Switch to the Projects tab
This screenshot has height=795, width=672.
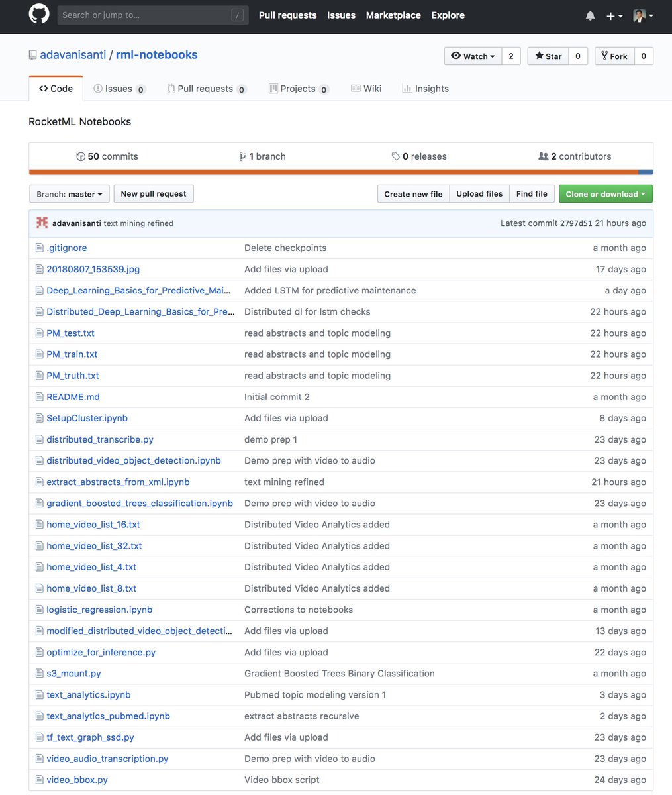pyautogui.click(x=299, y=89)
